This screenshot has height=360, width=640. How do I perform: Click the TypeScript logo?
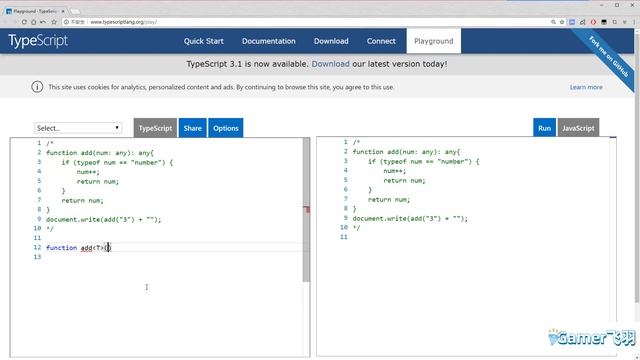pos(38,41)
